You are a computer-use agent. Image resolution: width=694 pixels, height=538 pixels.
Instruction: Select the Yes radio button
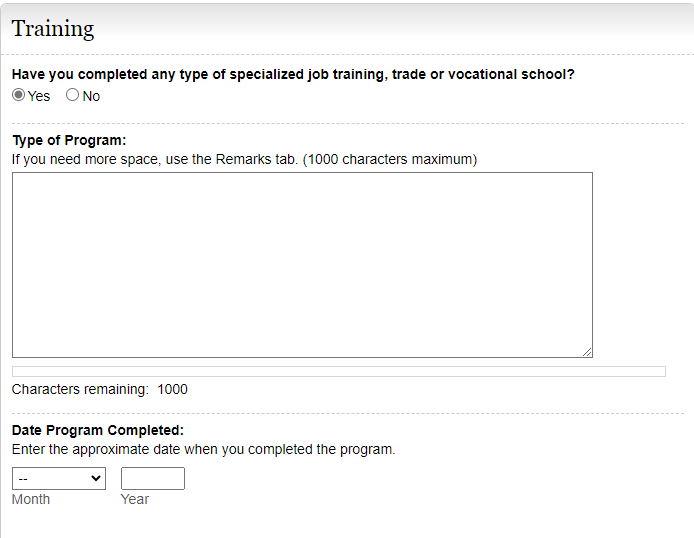[x=19, y=96]
